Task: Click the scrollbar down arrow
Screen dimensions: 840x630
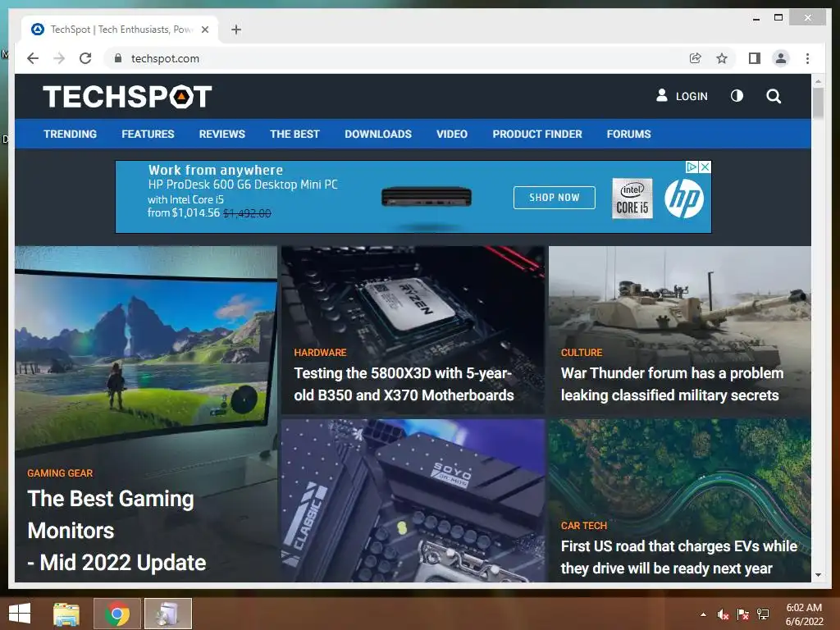Action: coord(818,575)
